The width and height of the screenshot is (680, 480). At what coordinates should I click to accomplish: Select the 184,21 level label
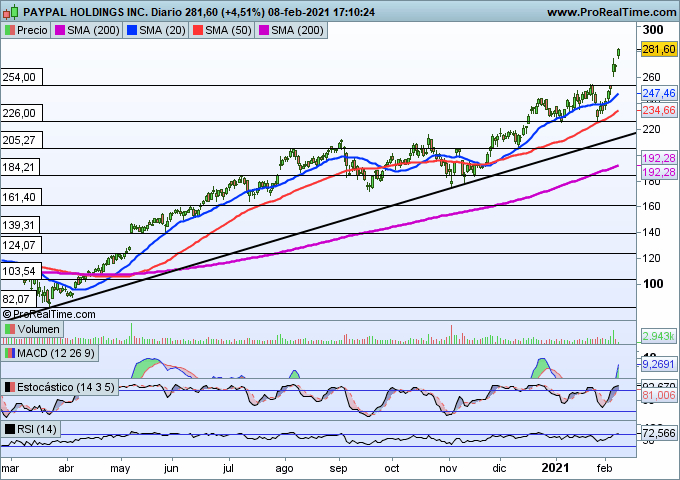[20, 167]
